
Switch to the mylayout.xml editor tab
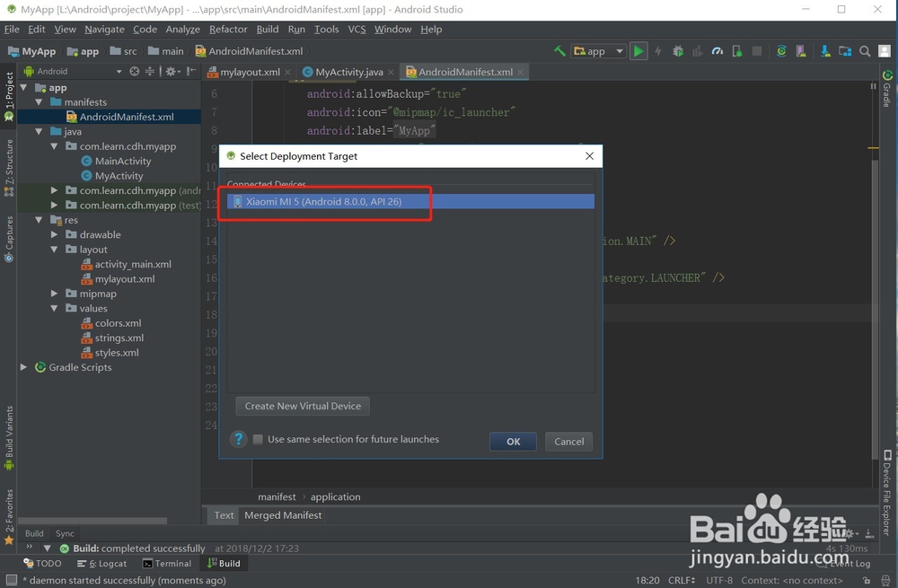[250, 72]
